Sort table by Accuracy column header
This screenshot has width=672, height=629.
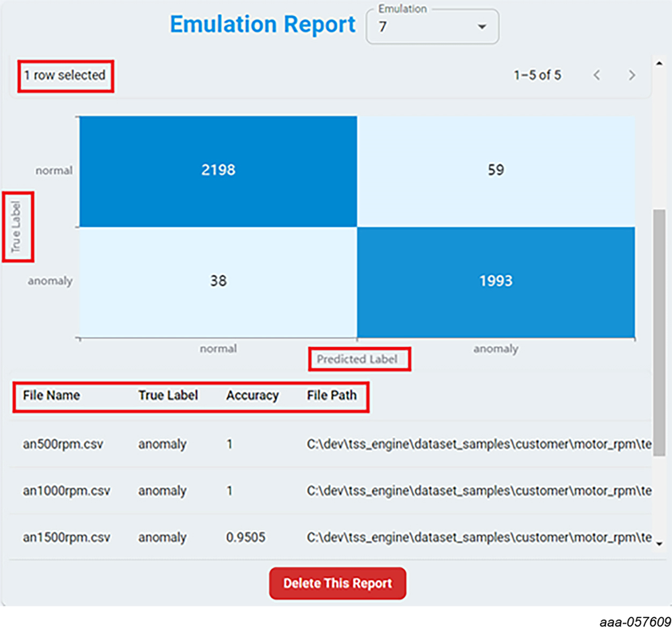pyautogui.click(x=252, y=395)
